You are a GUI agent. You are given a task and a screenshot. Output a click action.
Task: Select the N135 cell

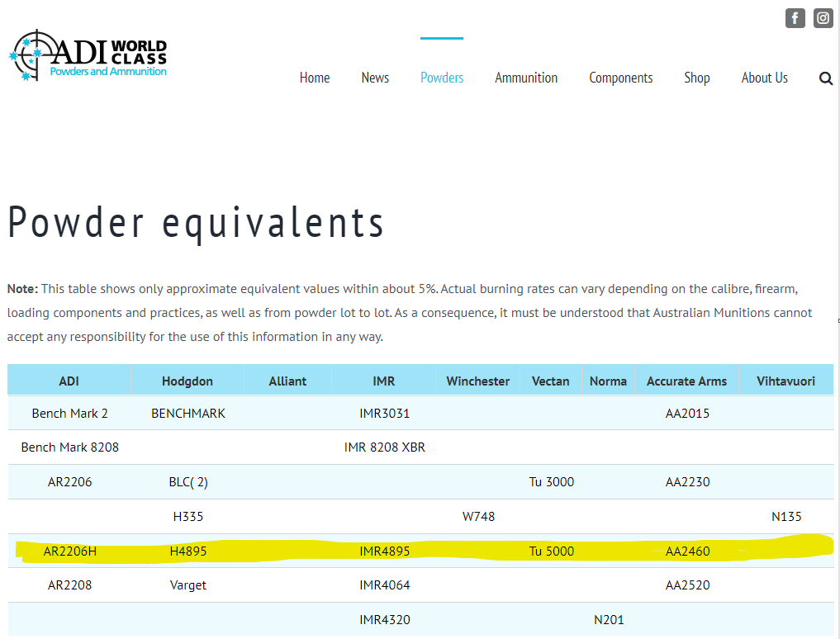[786, 517]
